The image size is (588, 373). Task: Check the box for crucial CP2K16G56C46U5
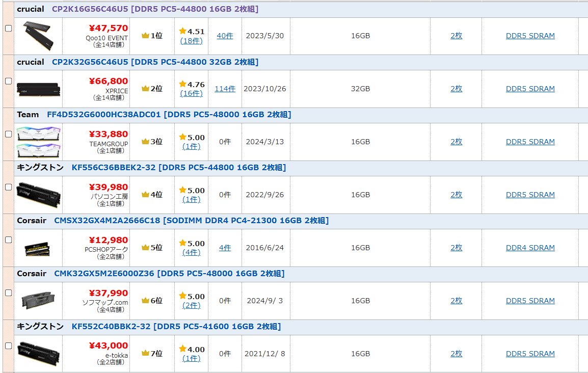(x=8, y=29)
